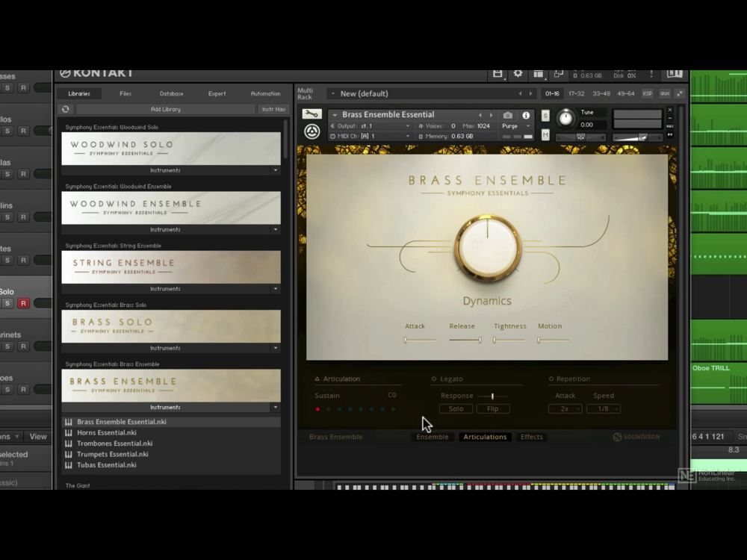
Task: Switch to the Database tab
Action: point(172,94)
